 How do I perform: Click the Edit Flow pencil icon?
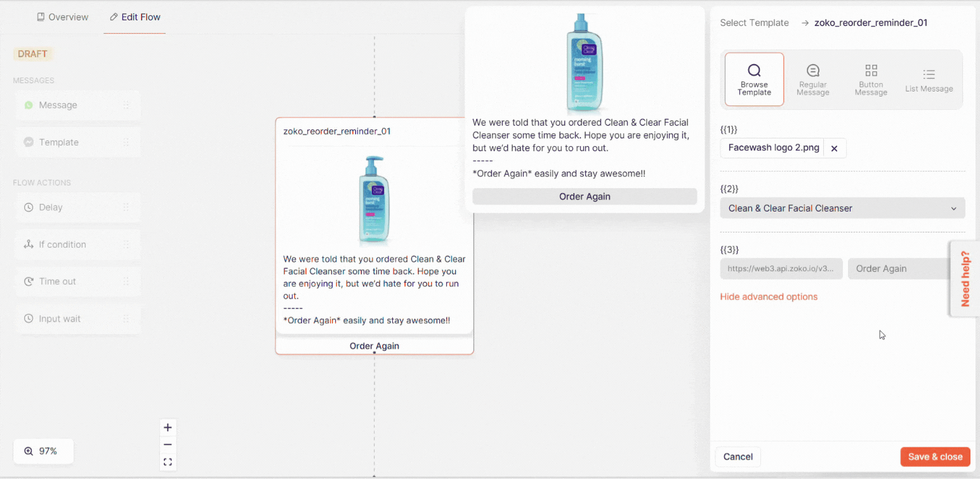pyautogui.click(x=114, y=17)
